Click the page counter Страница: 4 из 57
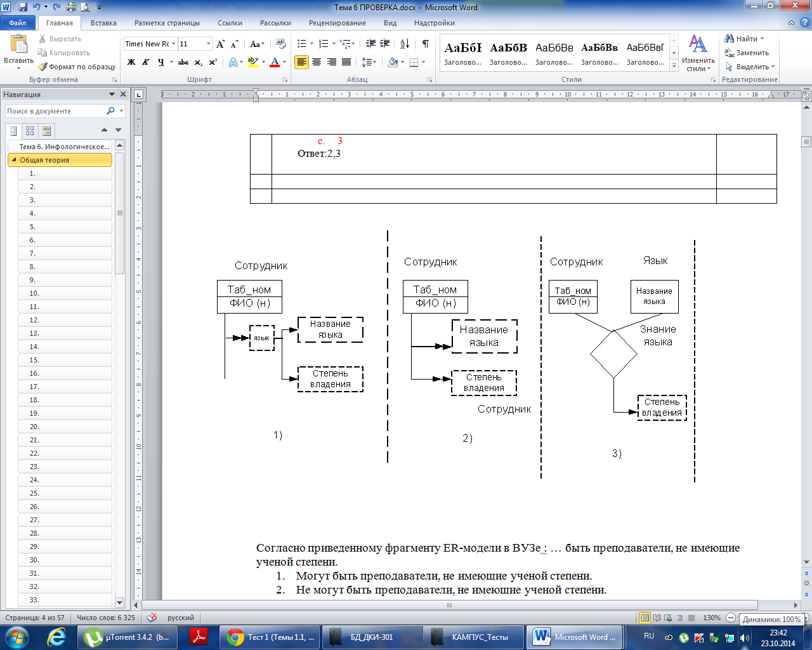This screenshot has width=812, height=650. 35,618
